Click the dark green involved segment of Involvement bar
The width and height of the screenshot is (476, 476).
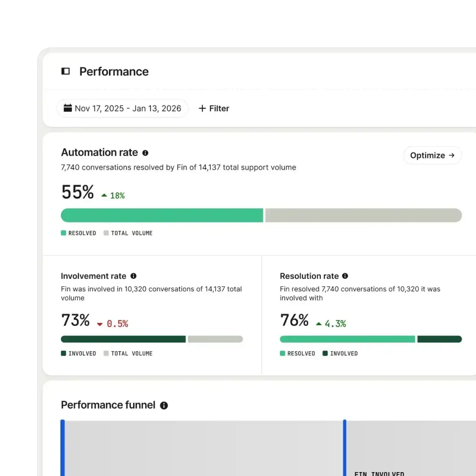coord(123,339)
